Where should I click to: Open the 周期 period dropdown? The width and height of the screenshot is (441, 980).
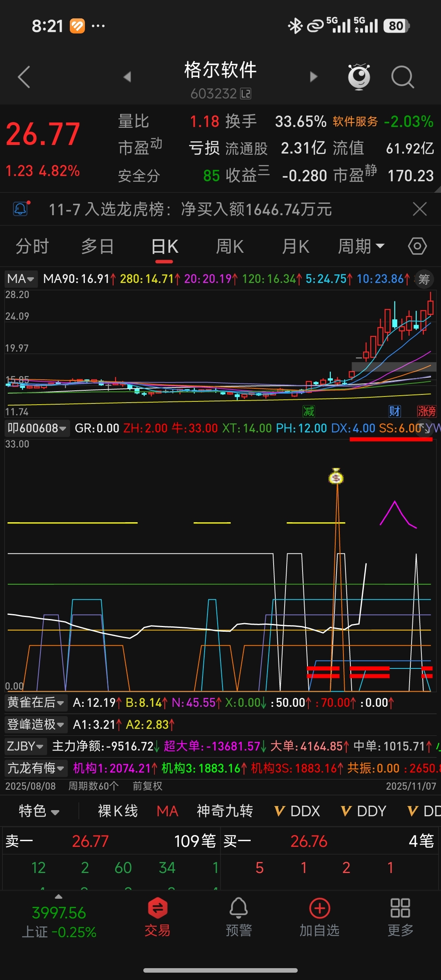tap(361, 246)
